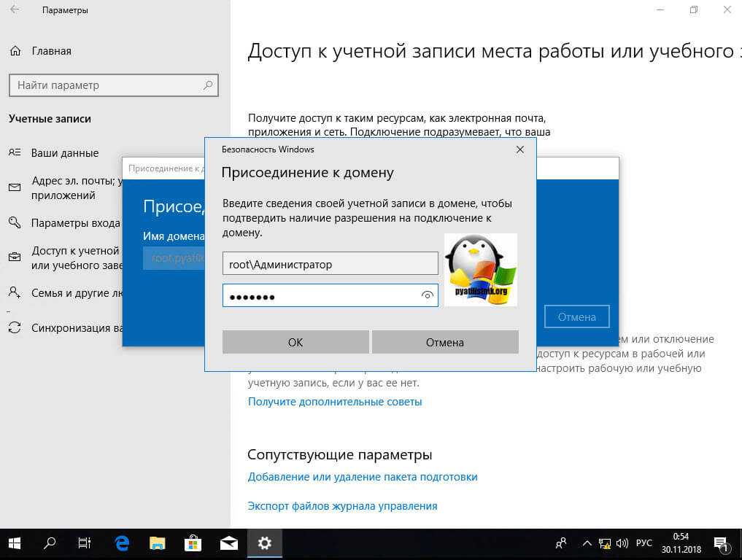Open the Windows Start menu

15,543
